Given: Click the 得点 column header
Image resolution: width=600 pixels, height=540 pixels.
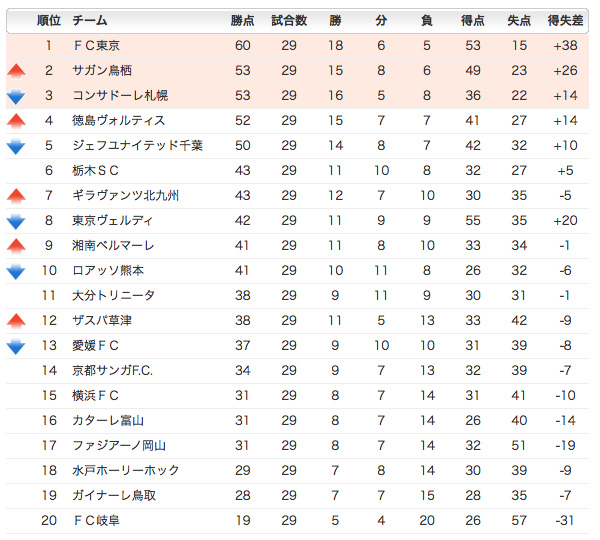Looking at the screenshot, I should [473, 20].
